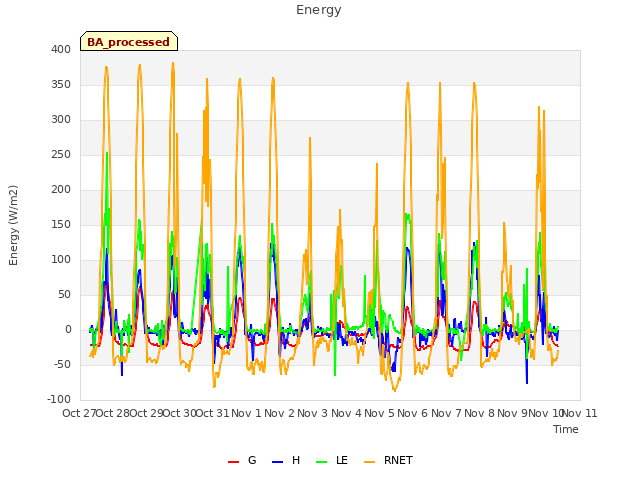Click the -100 y-axis tick value
This screenshot has width=640, height=480.
point(59,399)
